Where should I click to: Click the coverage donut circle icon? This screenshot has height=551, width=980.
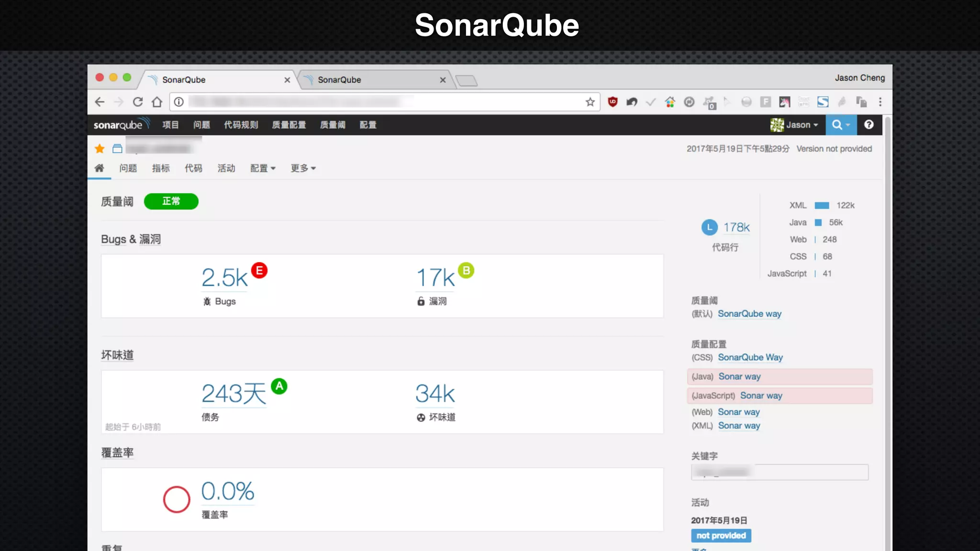(177, 499)
